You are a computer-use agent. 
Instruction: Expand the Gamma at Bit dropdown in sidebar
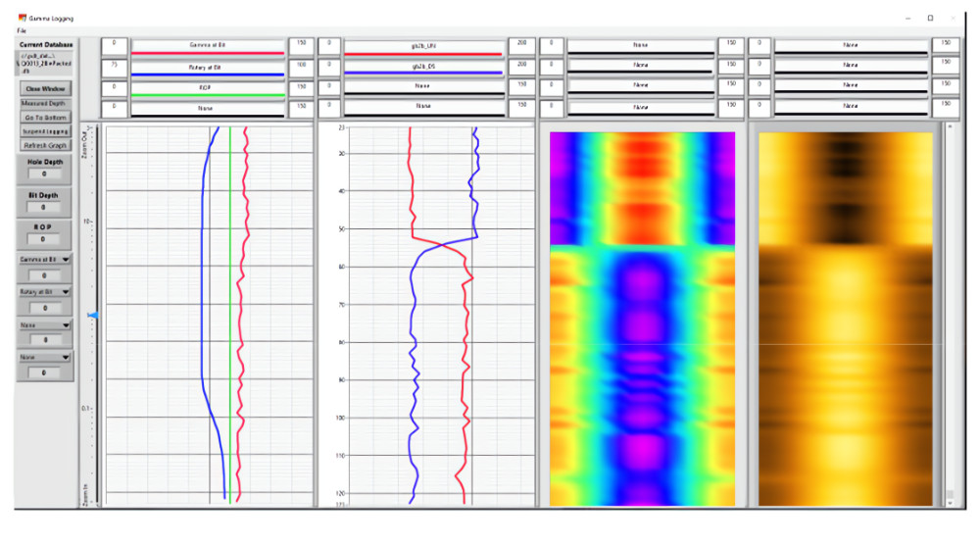(x=44, y=259)
